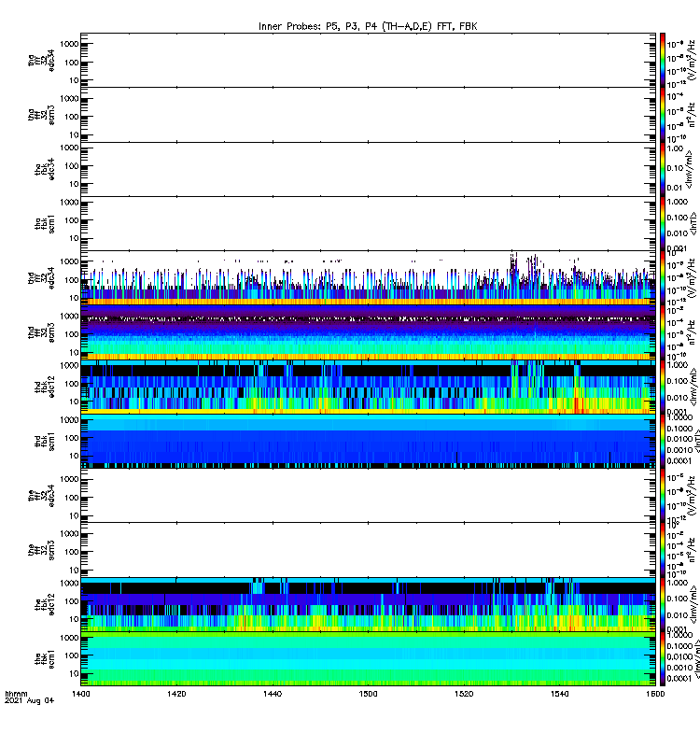The width and height of the screenshot is (700, 747).
Task: Click the color bar beside thd fff scm3 panel
Action: (x=663, y=332)
